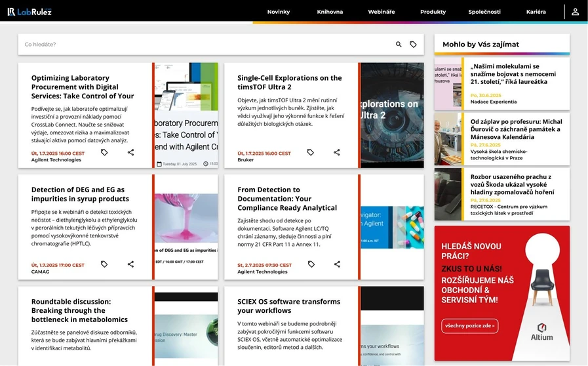
Task: Open the Produkty menu
Action: [433, 12]
